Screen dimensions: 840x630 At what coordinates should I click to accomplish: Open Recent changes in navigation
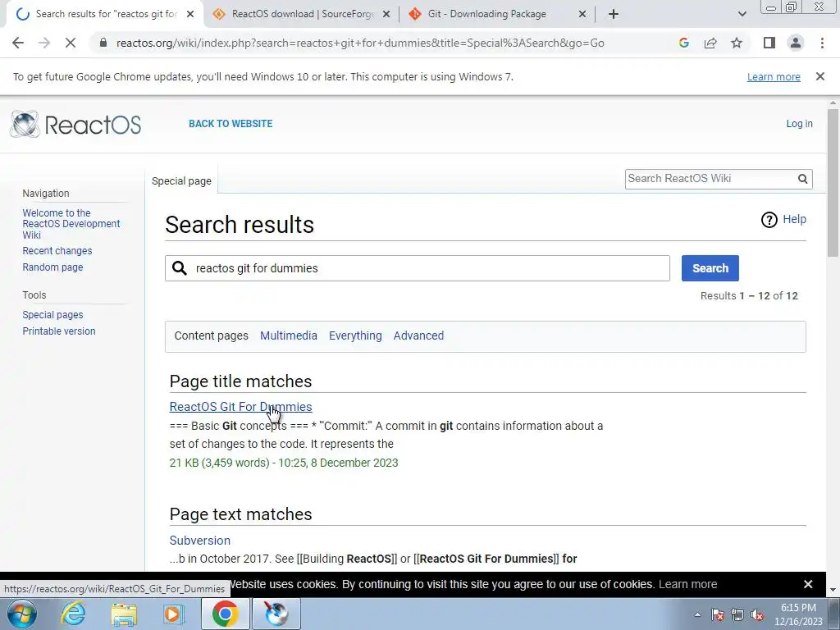point(57,251)
